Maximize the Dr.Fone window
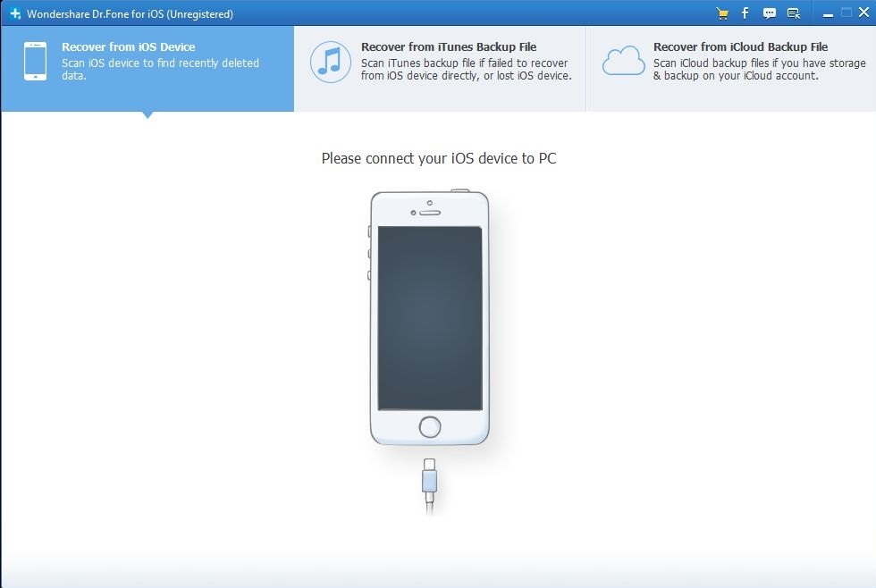This screenshot has height=588, width=876. (847, 13)
